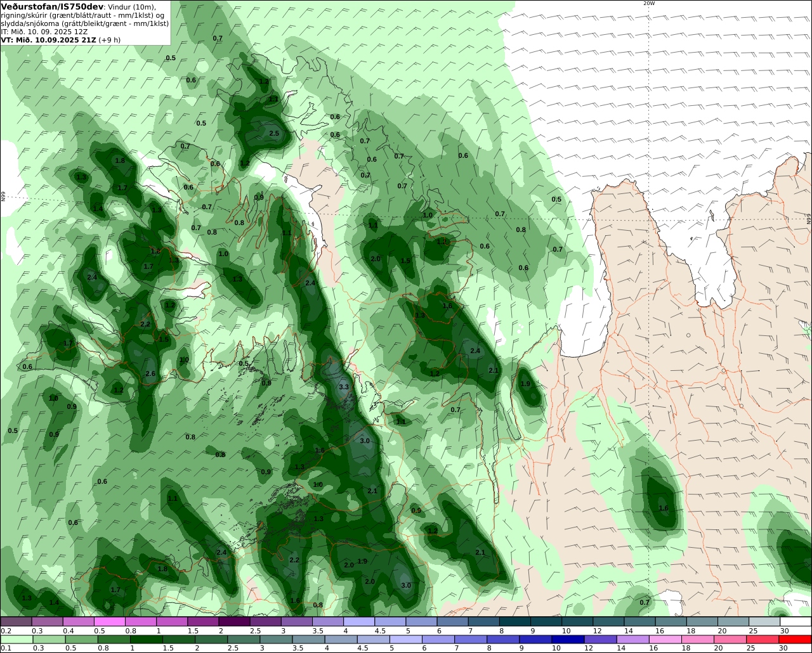Select the darkest purple 2–2.5 snow legend swatch
812x653 pixels.
coord(234,621)
